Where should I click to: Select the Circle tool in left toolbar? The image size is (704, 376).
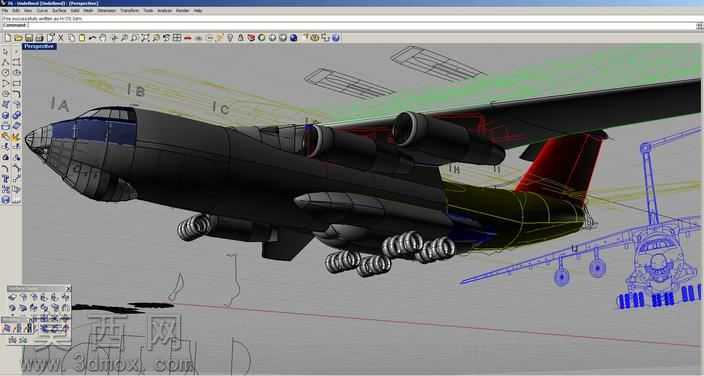point(5,72)
